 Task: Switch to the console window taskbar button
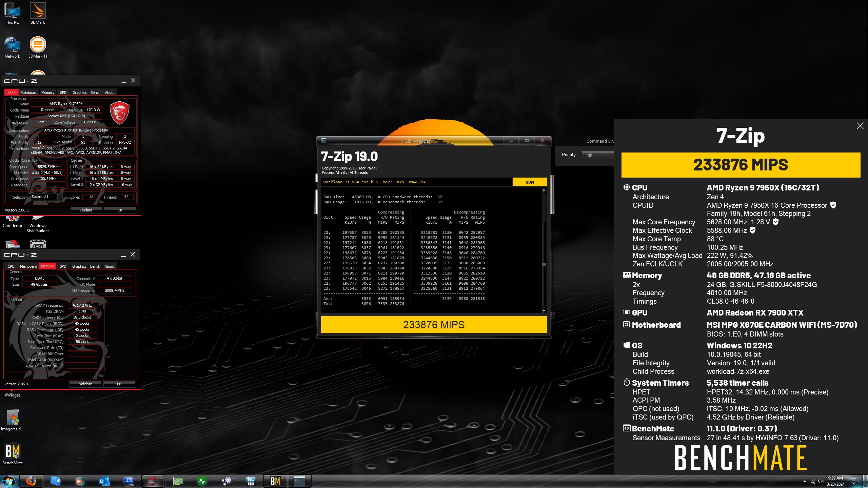point(300,481)
